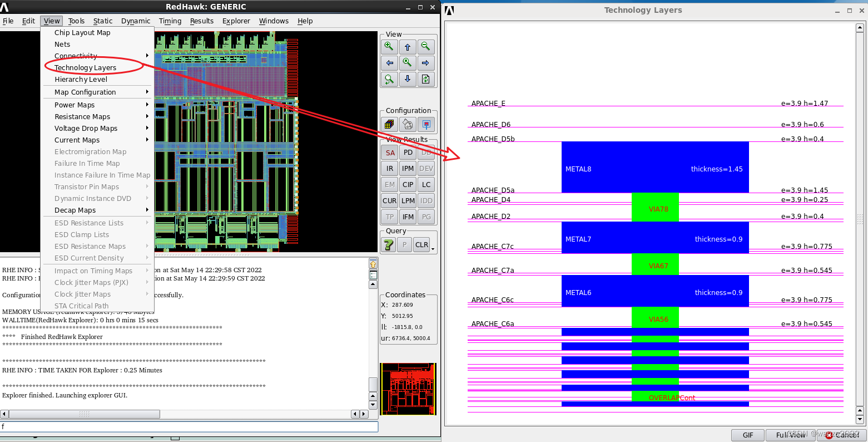The image size is (868, 442).
Task: Toggle the SA view results button
Action: pos(390,153)
